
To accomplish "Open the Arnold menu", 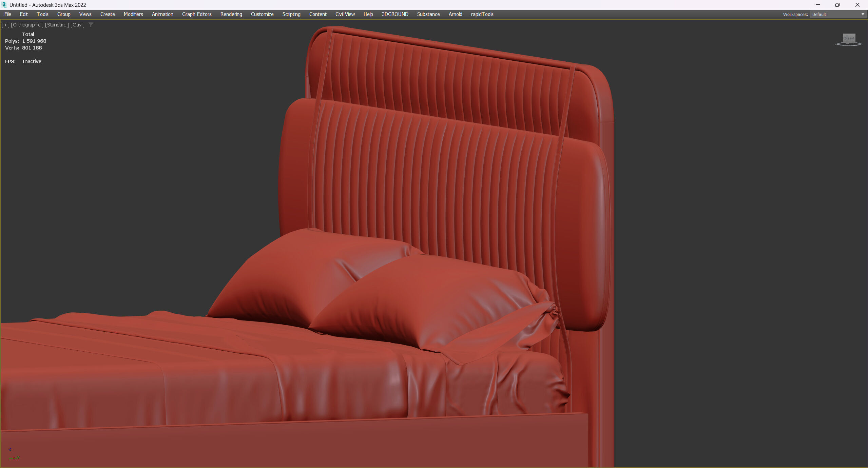I will point(455,14).
